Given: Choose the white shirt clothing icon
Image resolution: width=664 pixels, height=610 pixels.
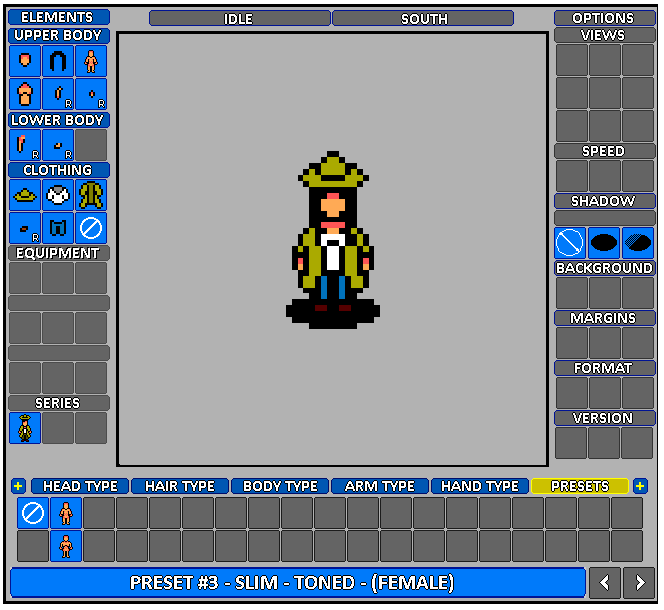Looking at the screenshot, I should point(58,195).
